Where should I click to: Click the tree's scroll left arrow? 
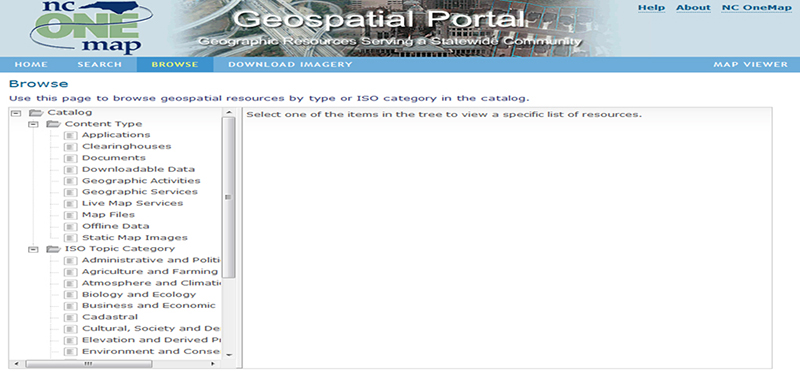pyautogui.click(x=15, y=364)
